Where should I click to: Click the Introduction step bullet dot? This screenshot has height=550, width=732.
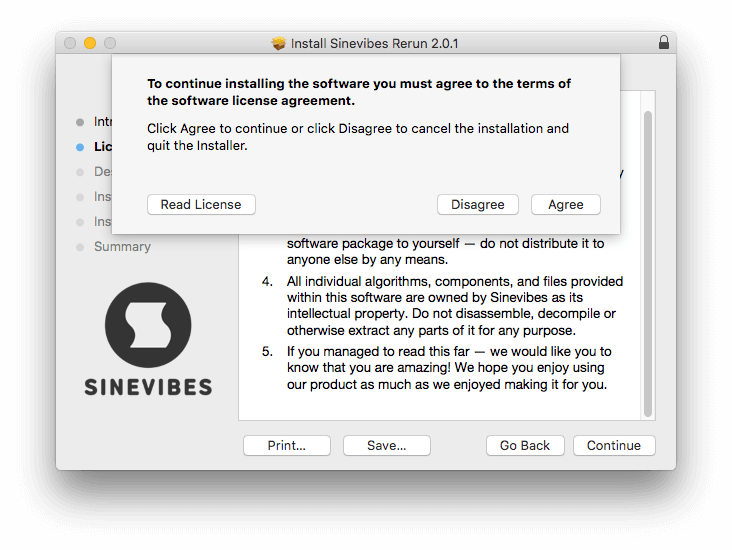pyautogui.click(x=80, y=122)
